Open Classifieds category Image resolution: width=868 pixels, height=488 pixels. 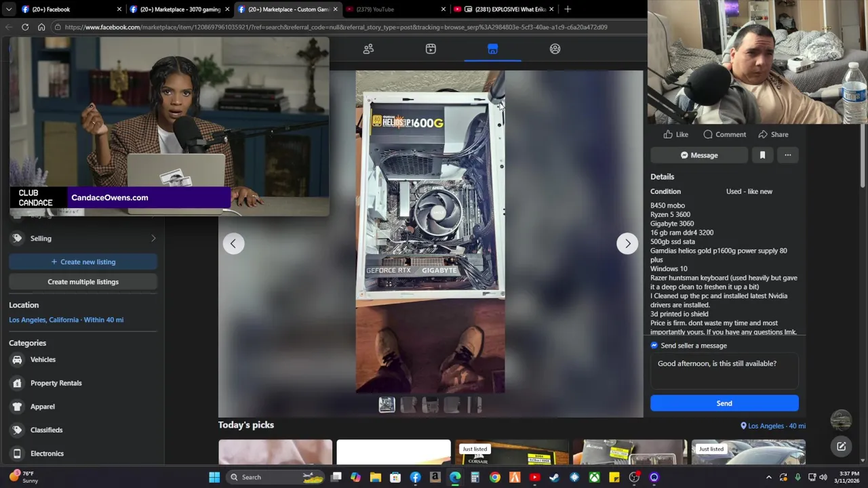[x=46, y=430]
